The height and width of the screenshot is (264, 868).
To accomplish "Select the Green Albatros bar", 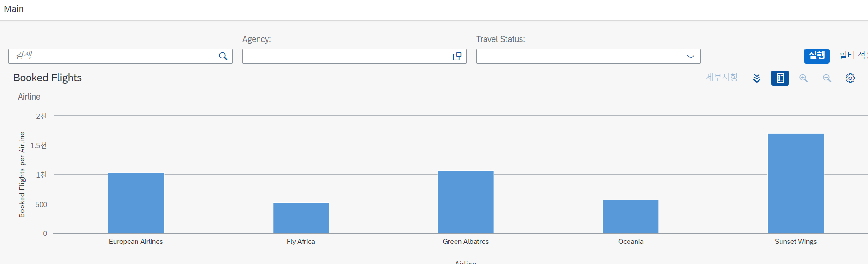I will pyautogui.click(x=466, y=202).
